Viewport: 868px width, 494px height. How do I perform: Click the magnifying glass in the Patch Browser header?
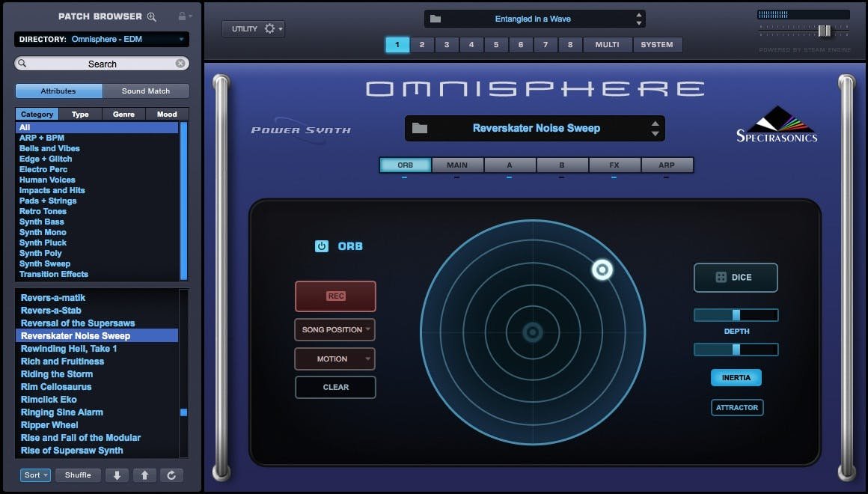tap(152, 16)
